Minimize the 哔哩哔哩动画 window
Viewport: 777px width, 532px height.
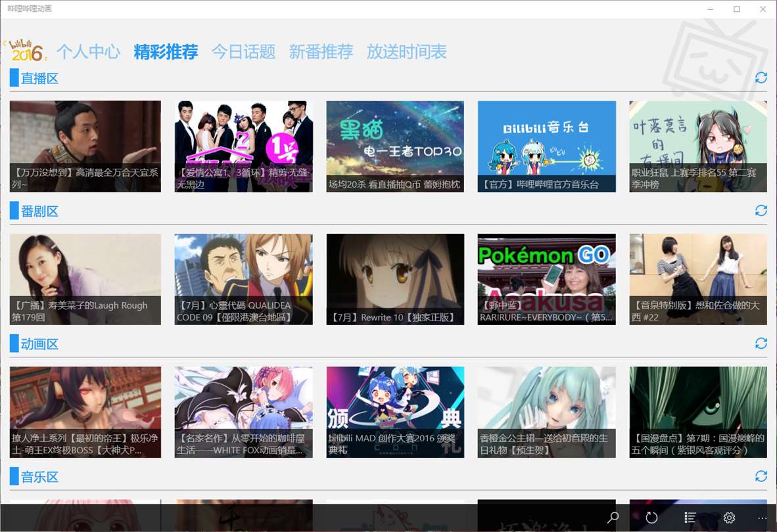click(x=711, y=9)
